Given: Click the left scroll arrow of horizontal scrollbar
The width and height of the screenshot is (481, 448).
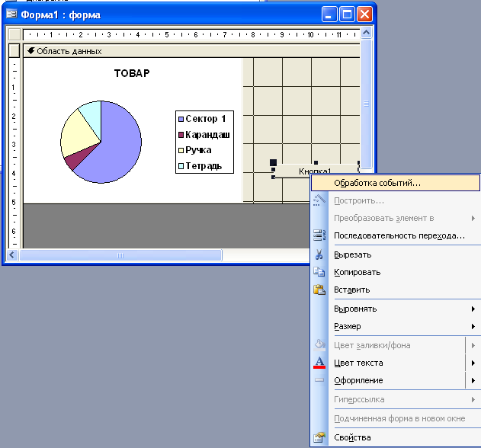Looking at the screenshot, I should tap(12, 254).
